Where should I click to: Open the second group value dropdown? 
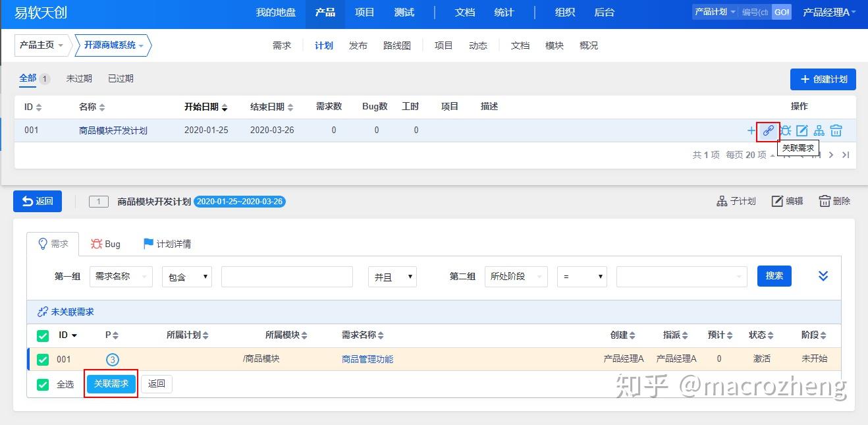[x=682, y=277]
